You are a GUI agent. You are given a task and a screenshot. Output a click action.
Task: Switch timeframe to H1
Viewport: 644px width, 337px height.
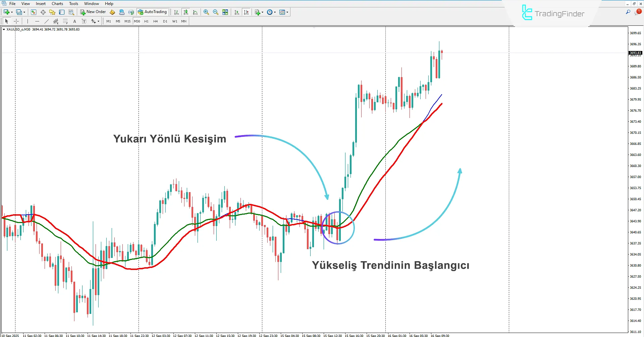point(146,21)
